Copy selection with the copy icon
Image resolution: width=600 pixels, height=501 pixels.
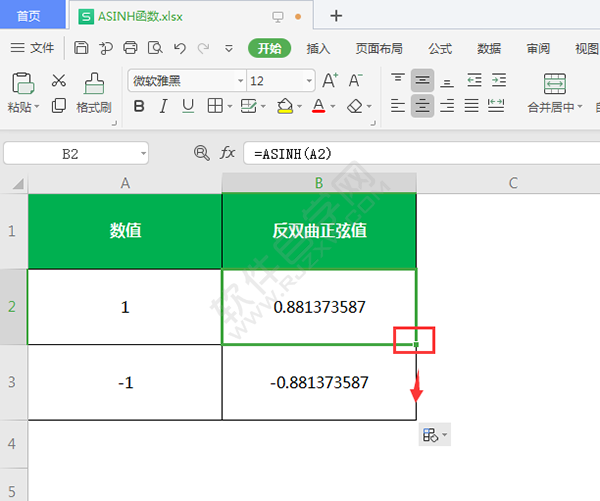59,106
